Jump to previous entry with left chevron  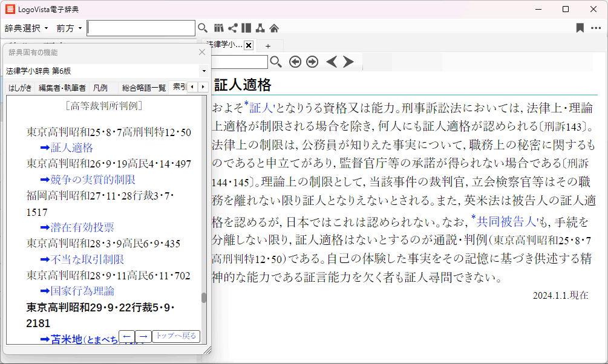point(331,62)
